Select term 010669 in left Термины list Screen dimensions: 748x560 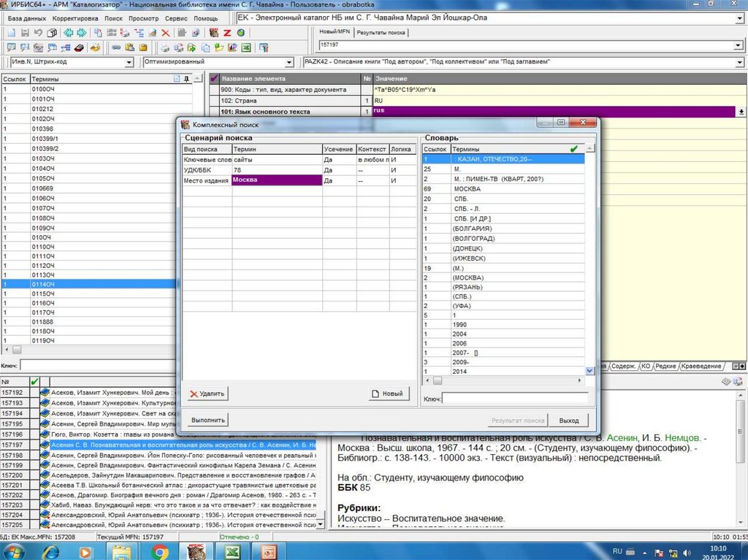pyautogui.click(x=97, y=188)
